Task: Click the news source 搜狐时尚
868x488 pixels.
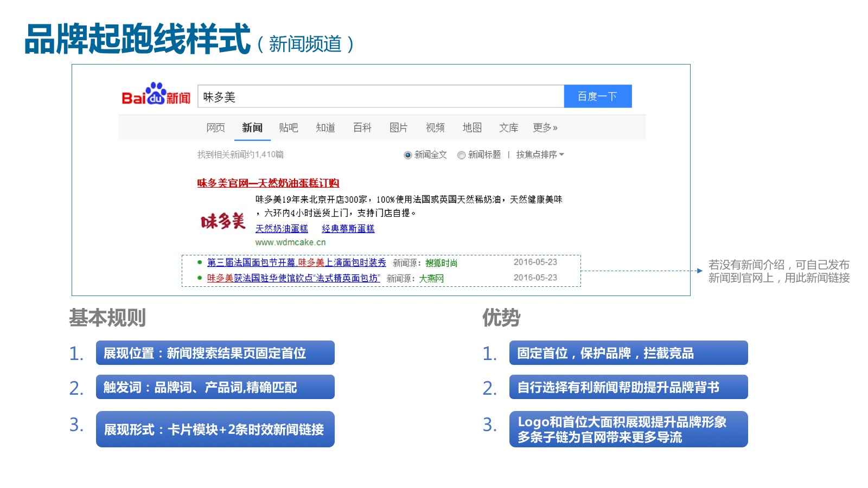Action: click(x=441, y=263)
